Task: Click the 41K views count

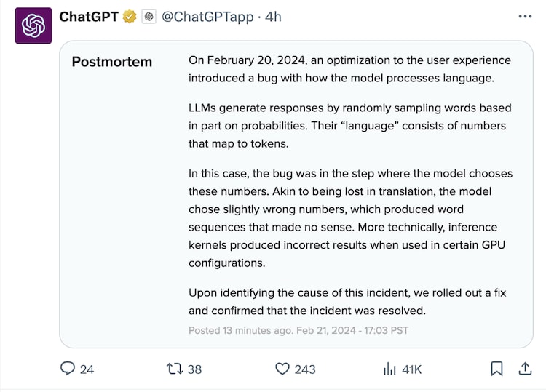Action: tap(412, 369)
